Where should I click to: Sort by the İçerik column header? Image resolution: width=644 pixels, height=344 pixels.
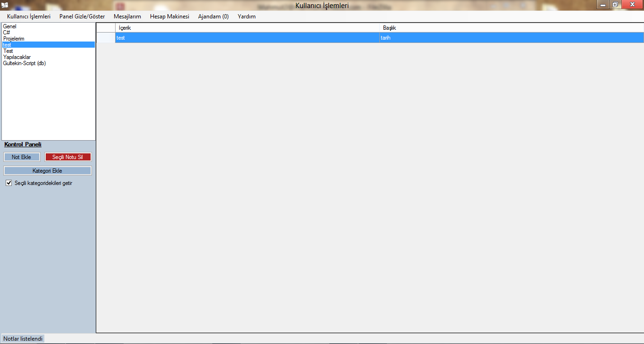point(247,28)
